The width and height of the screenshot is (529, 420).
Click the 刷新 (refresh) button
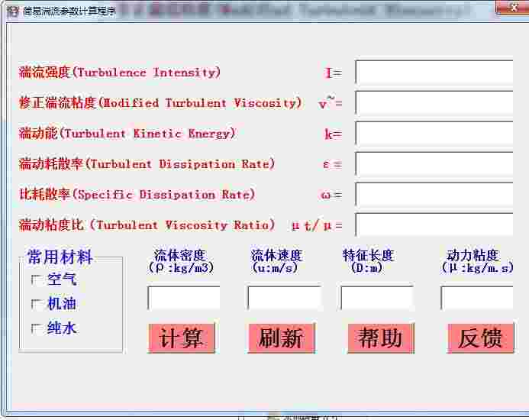[282, 338]
